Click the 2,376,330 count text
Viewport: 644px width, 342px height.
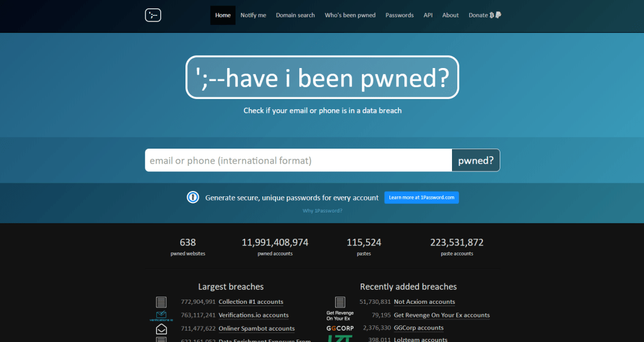click(x=377, y=328)
